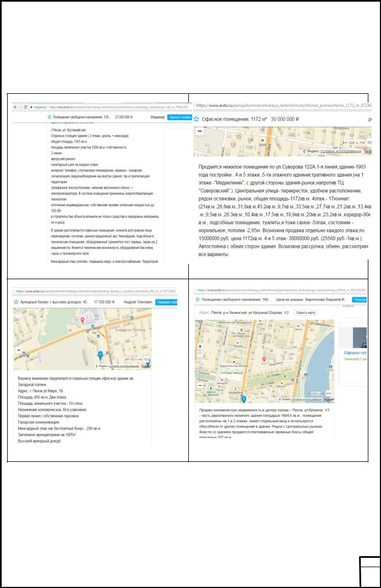Favorite the Арендный бизнес listing with its star
Viewport: 381px width, 588px height.
[16, 302]
